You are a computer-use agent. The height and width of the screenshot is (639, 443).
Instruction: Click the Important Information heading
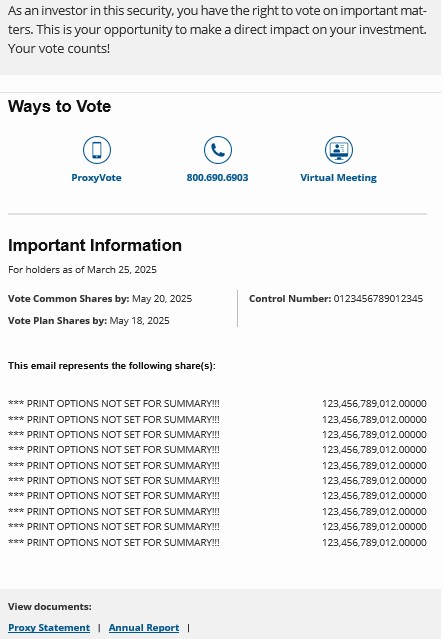click(x=95, y=245)
